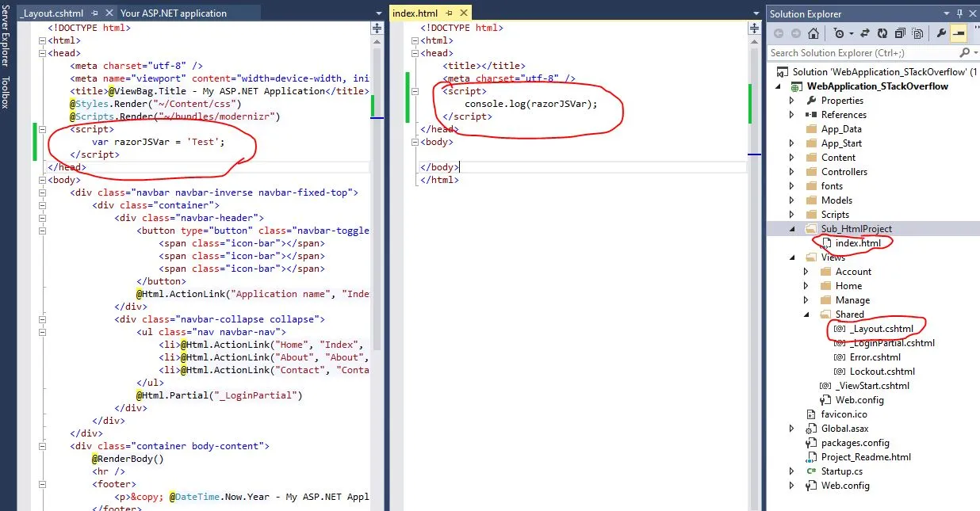Click the split-view handle atop _Layout.cshtml scrollbar

[377, 28]
